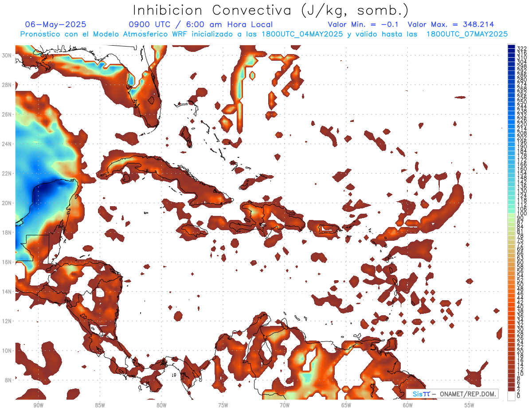The width and height of the screenshot is (532, 411).
Task: Click the '18N' latitude label
Action: [7, 232]
